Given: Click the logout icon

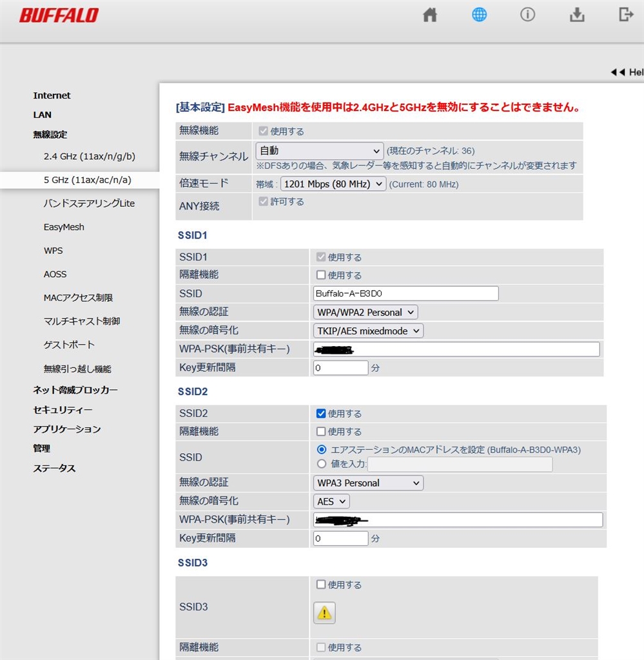Looking at the screenshot, I should pos(626,15).
